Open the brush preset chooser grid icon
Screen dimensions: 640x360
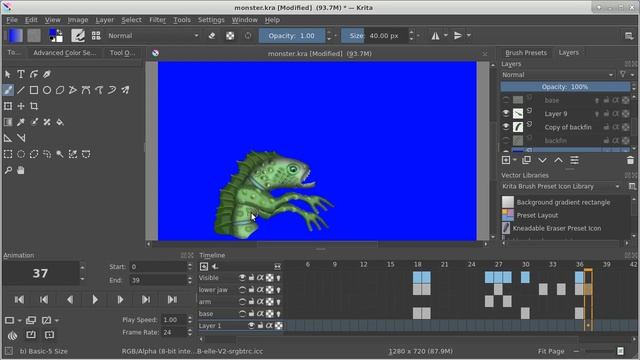point(96,36)
